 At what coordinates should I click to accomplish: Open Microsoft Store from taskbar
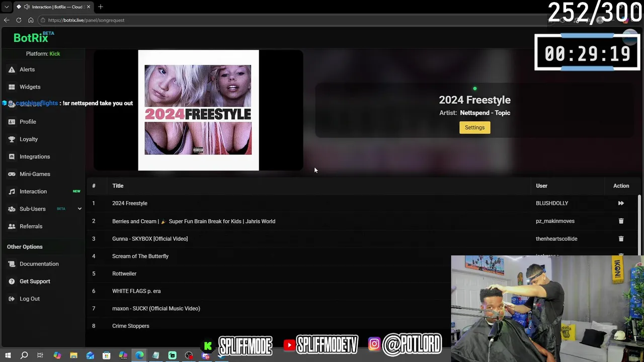tap(107, 356)
